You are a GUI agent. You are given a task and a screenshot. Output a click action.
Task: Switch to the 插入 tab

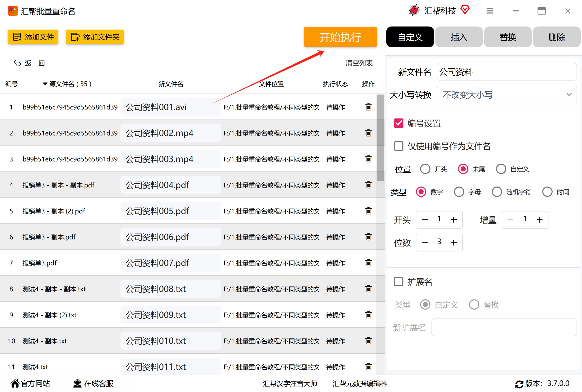point(459,37)
